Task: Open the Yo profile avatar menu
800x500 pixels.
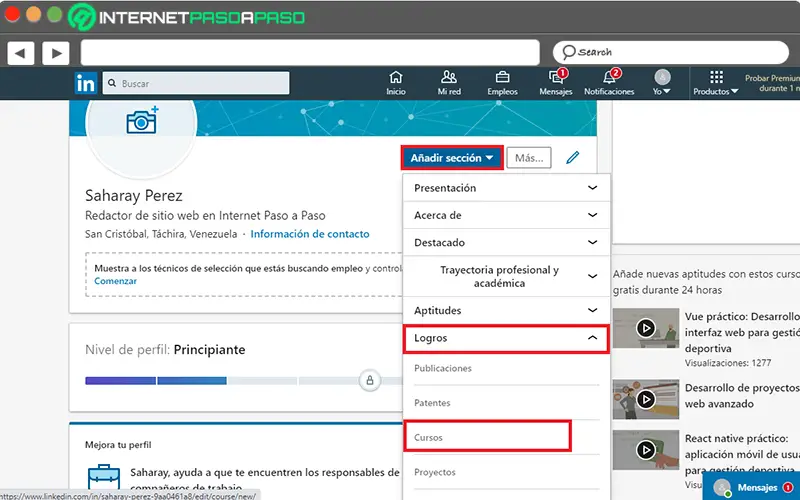Action: tap(662, 83)
